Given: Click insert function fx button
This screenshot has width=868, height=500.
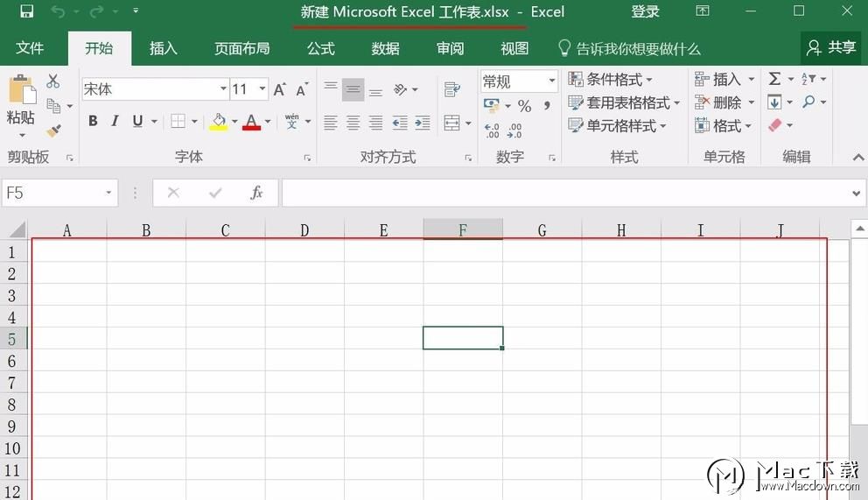Looking at the screenshot, I should [256, 193].
